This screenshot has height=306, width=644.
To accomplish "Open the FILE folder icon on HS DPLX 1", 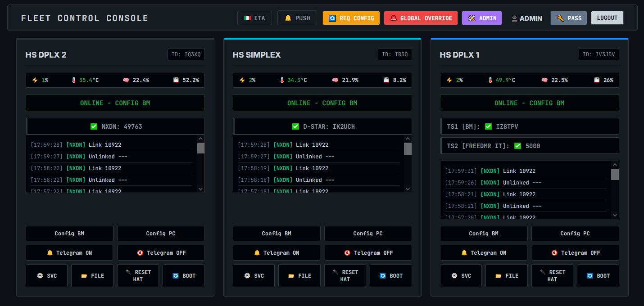I will [x=498, y=275].
